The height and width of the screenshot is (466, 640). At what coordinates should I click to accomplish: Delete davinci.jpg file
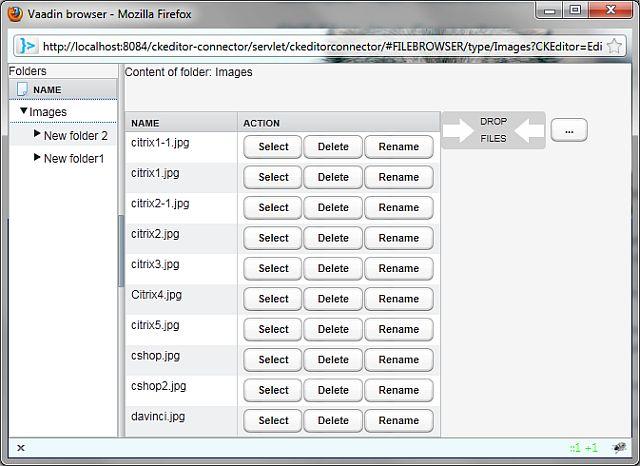click(333, 421)
